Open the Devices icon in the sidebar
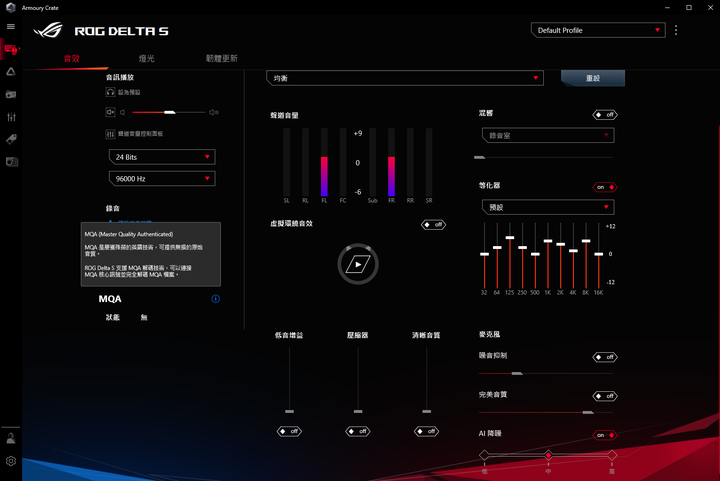Viewport: 720px width, 481px height. pos(11,49)
